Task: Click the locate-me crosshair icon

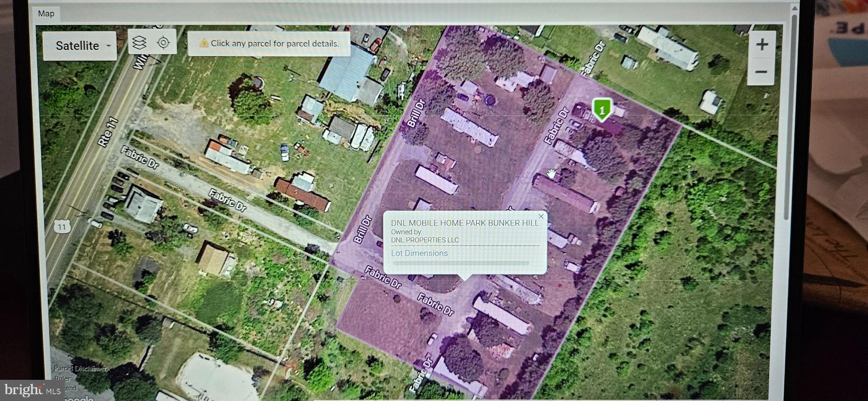Action: point(163,42)
